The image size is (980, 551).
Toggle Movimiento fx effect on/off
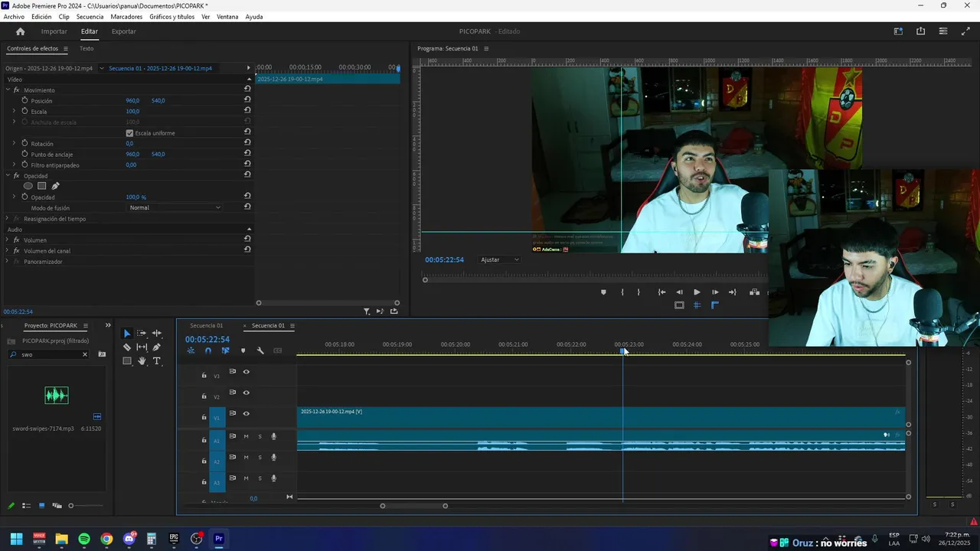pyautogui.click(x=16, y=90)
